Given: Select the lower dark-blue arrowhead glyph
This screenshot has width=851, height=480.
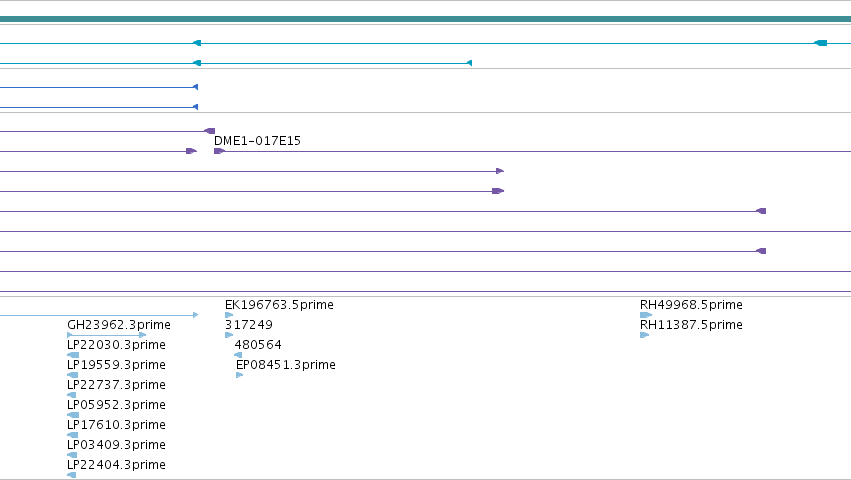Looking at the screenshot, I should [195, 107].
